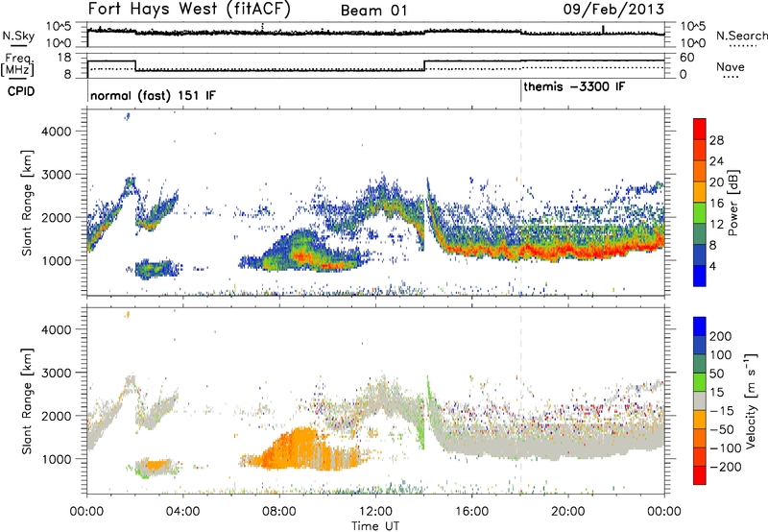Pick Velocity colorbar segment between -200 and -100
This screenshot has width=768, height=532.
[x=700, y=456]
